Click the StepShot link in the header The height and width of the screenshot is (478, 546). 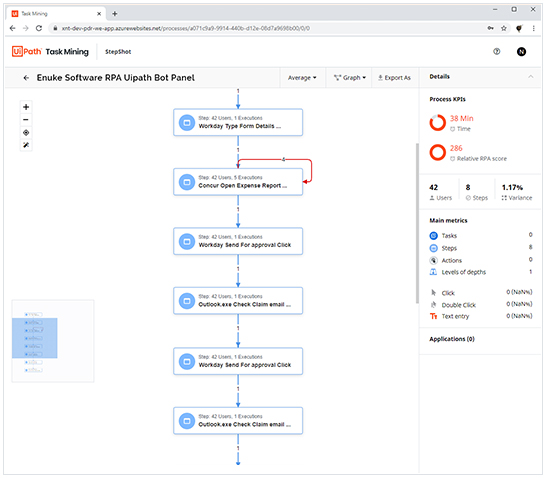tap(118, 52)
